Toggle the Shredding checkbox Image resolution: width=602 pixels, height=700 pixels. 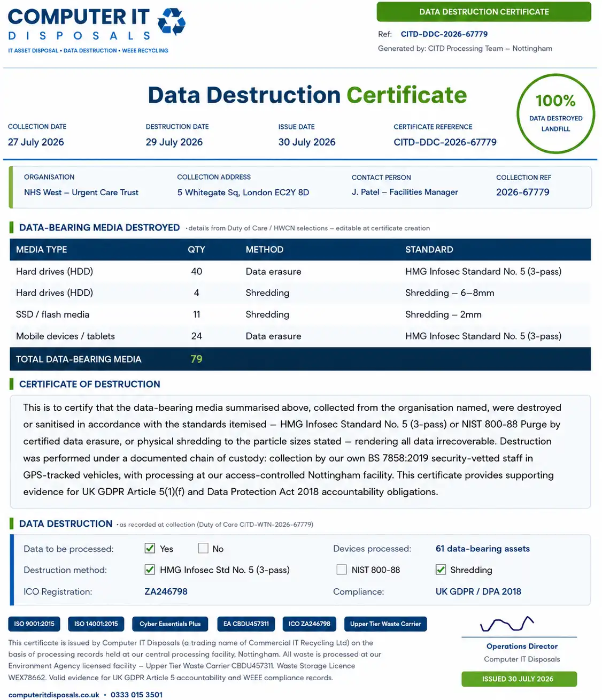[441, 570]
